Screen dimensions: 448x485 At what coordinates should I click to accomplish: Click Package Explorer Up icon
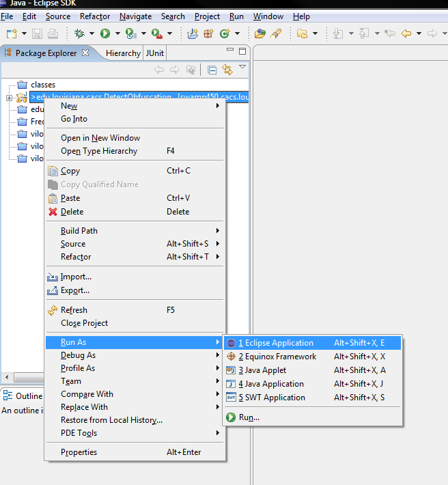point(191,70)
